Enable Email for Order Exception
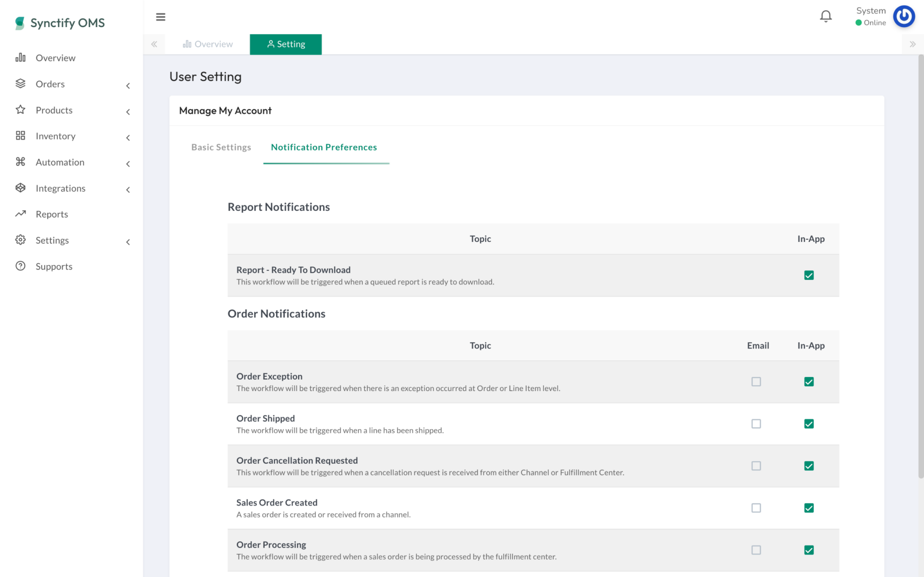Viewport: 924px width, 577px height. point(756,382)
